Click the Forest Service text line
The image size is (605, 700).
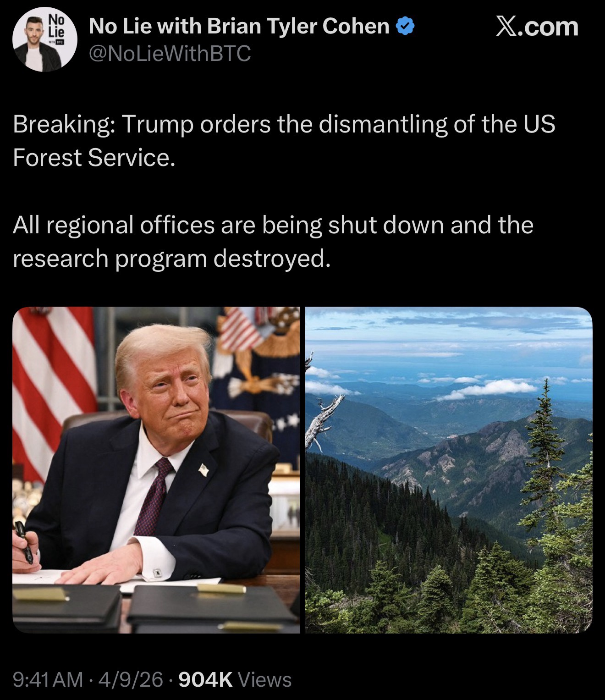coord(94,157)
